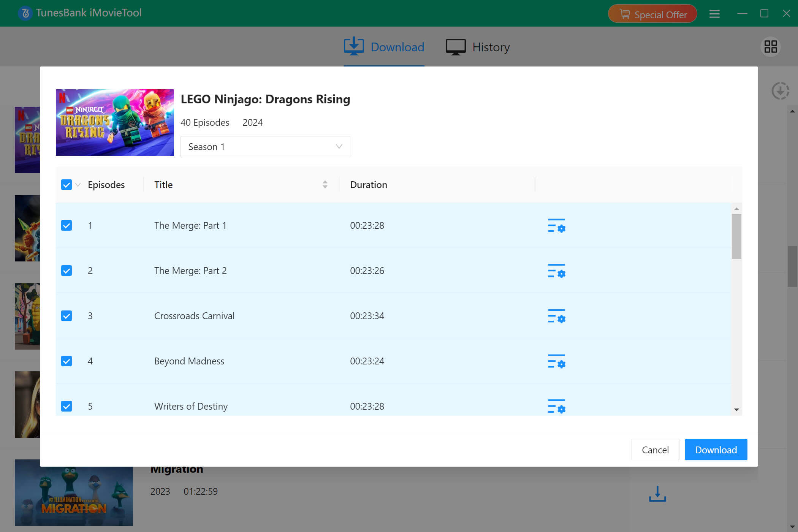The image size is (798, 532).
Task: Open the hamburger menu in title bar
Action: (714, 14)
